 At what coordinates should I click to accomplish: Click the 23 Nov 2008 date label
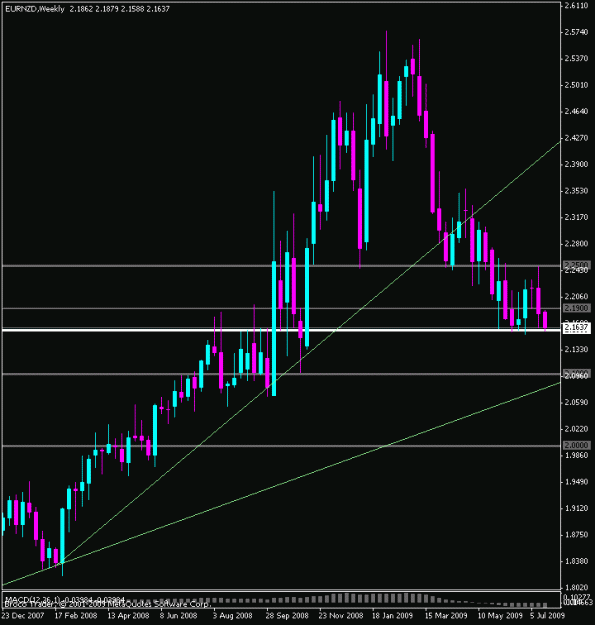tap(341, 615)
